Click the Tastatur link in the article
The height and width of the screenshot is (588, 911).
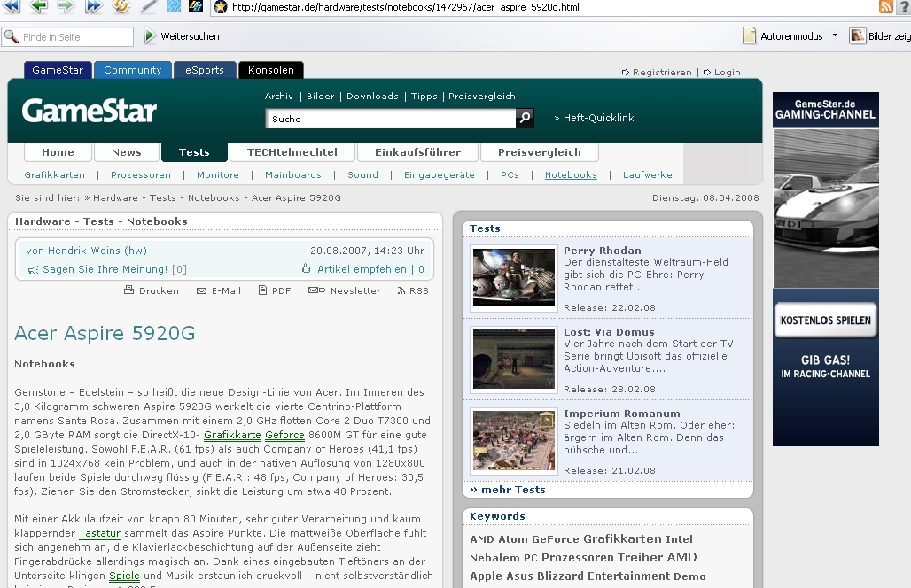point(99,533)
